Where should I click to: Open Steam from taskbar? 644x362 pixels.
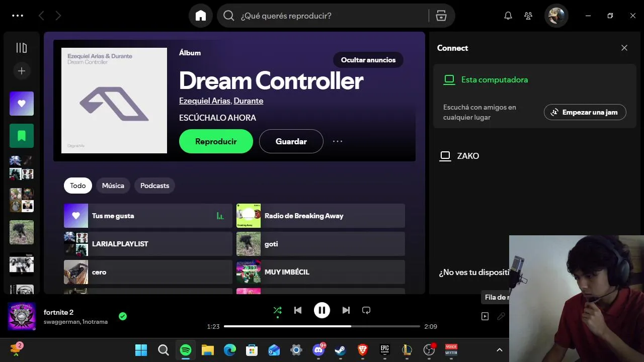341,349
